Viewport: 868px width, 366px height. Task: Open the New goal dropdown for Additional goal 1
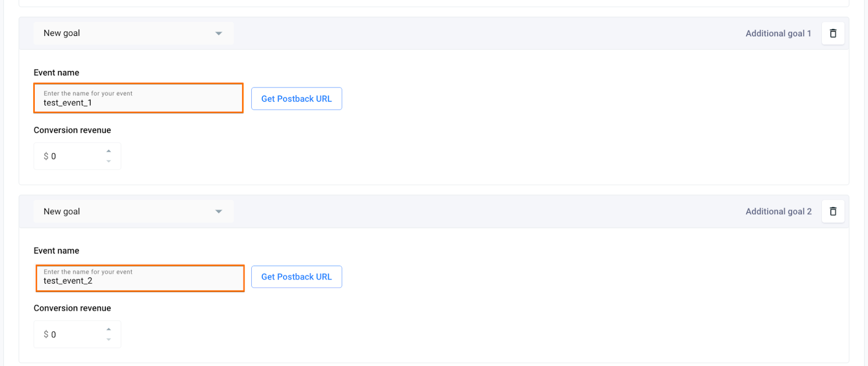[x=133, y=33]
